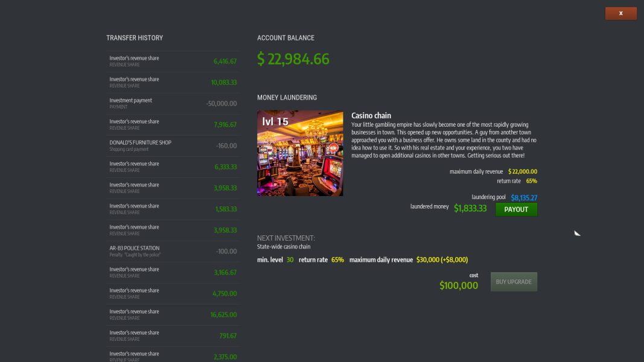The height and width of the screenshot is (362, 644).
Task: Click the upgrade cost $100,000
Action: (x=459, y=285)
